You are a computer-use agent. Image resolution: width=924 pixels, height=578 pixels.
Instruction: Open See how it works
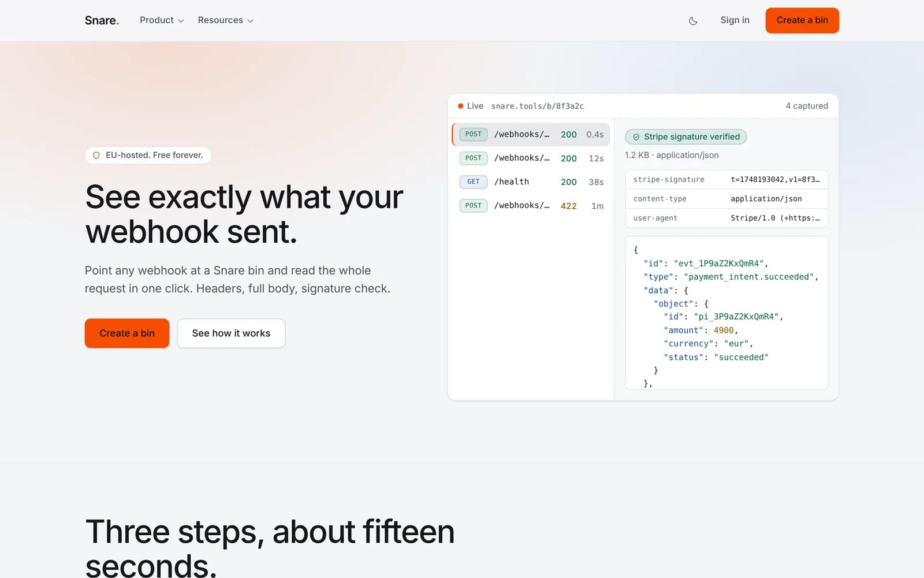point(231,334)
